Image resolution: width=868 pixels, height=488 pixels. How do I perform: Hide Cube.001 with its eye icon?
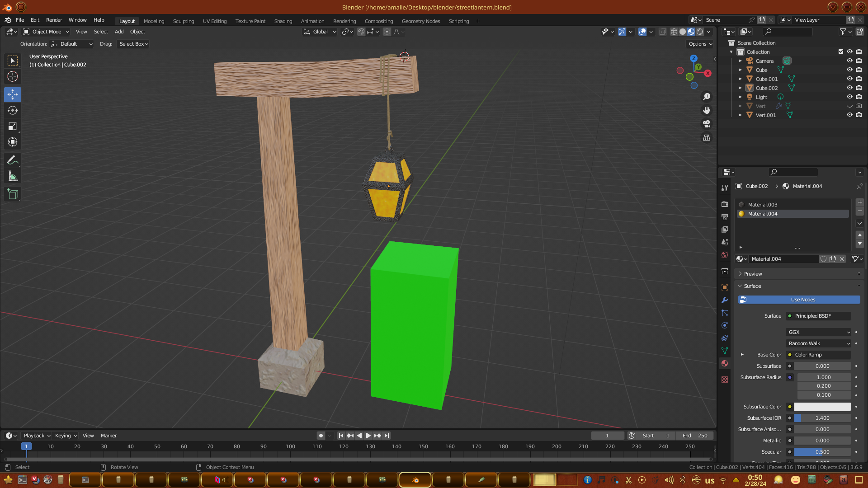point(849,79)
